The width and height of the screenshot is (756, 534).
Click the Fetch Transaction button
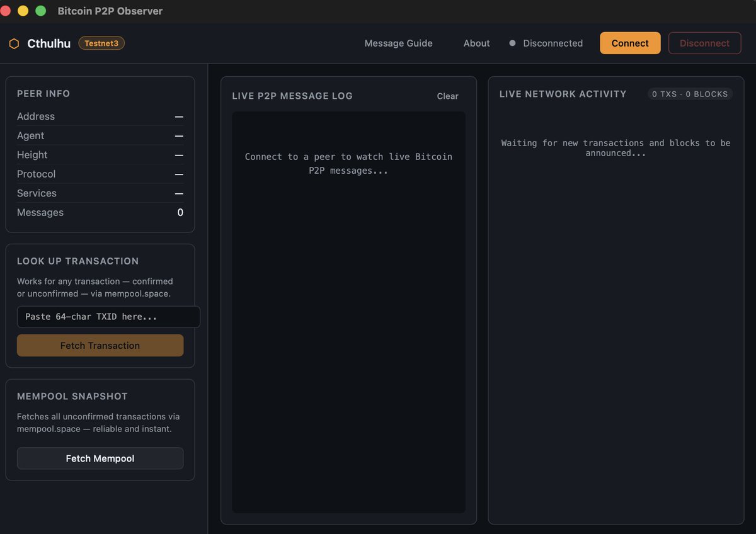pyautogui.click(x=100, y=346)
